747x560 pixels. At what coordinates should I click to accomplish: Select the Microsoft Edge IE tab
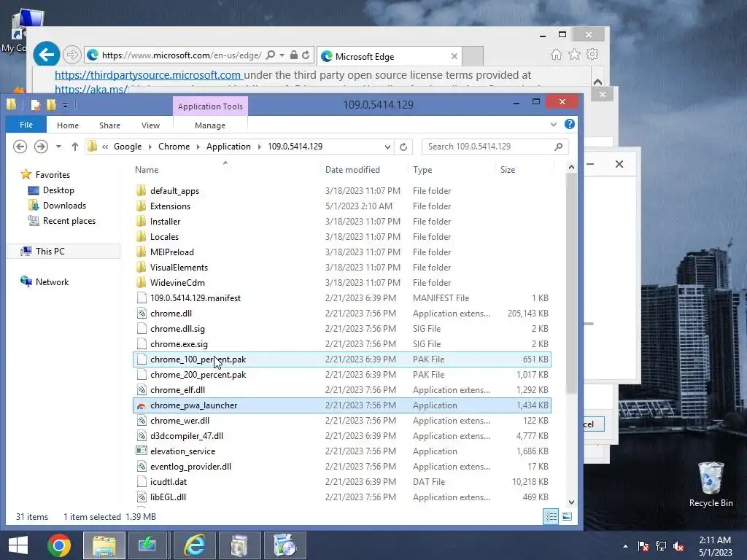coord(388,56)
